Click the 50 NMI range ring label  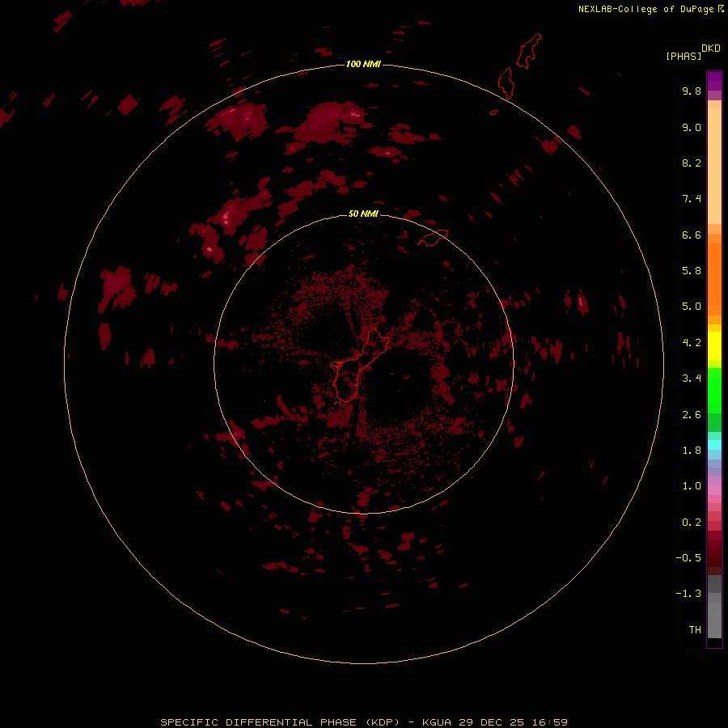click(363, 214)
